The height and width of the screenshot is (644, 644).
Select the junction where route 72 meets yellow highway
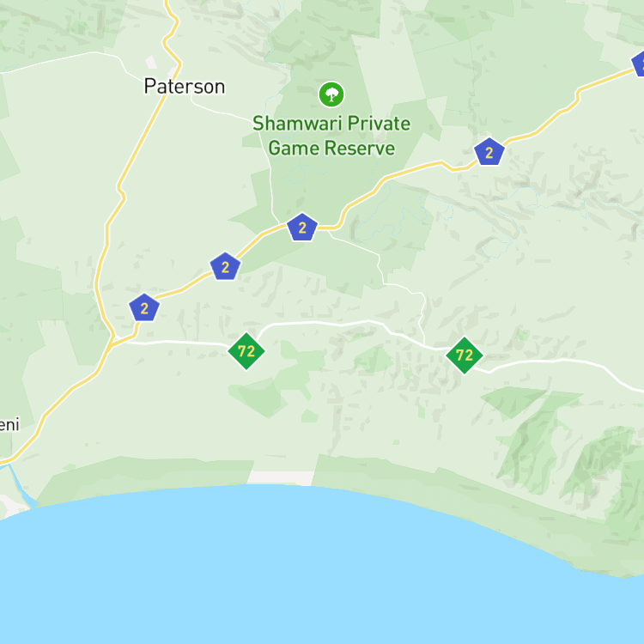pos(112,342)
